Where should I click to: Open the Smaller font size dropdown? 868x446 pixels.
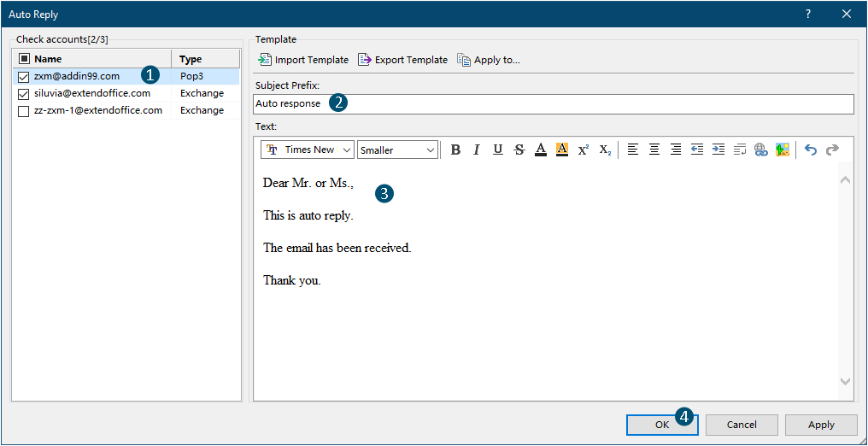coord(397,150)
